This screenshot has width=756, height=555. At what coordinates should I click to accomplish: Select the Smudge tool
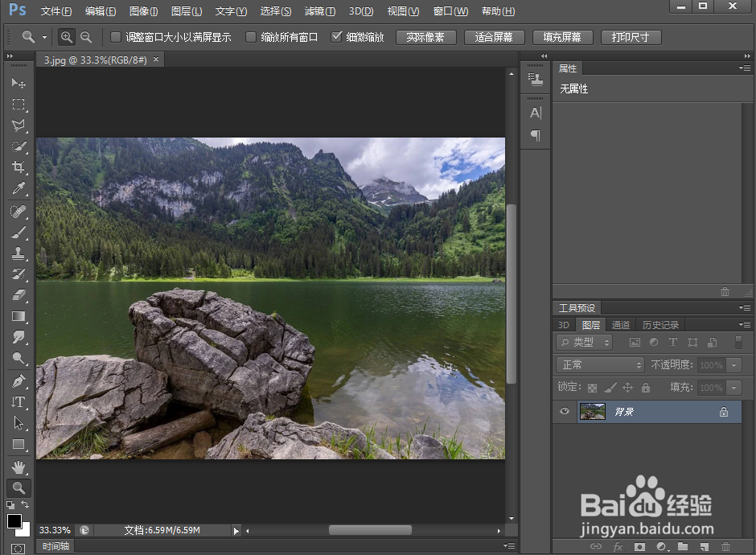[18, 336]
